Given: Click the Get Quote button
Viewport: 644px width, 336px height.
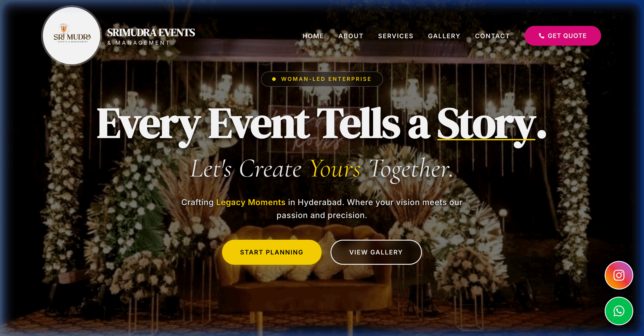Looking at the screenshot, I should point(563,36).
